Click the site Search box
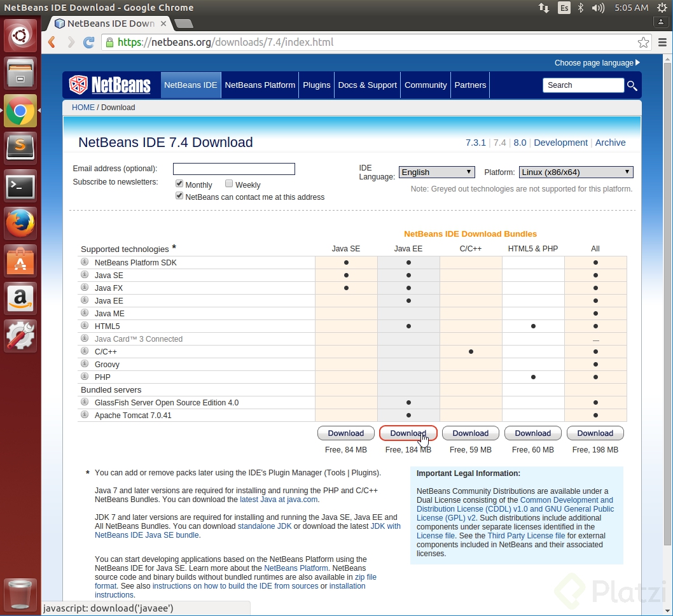Image resolution: width=673 pixels, height=616 pixels. [583, 85]
